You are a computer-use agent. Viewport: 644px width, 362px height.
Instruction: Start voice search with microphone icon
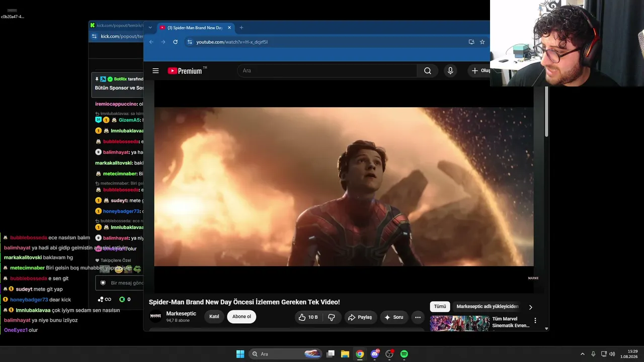450,71
